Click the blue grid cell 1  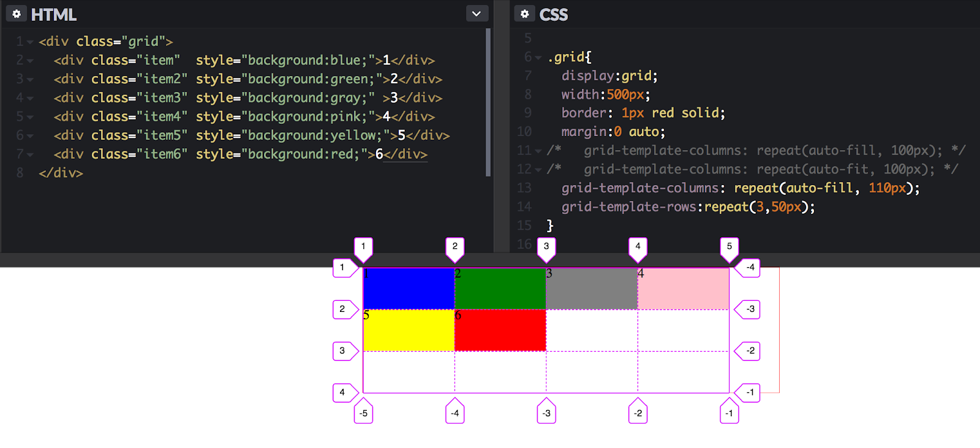(x=409, y=288)
